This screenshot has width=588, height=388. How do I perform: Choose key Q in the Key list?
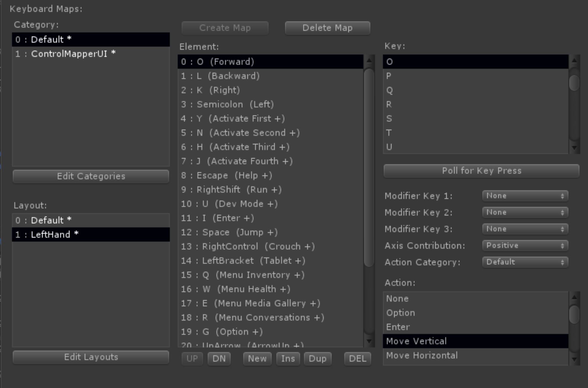pyautogui.click(x=442, y=90)
